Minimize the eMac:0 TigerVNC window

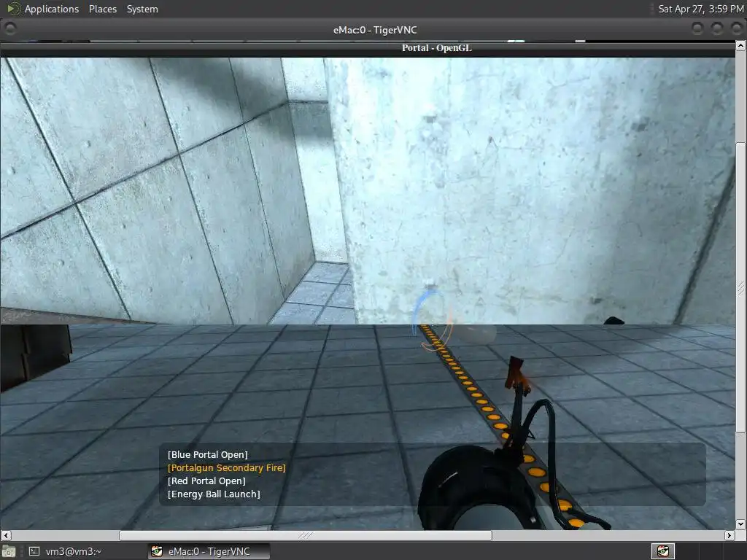(x=697, y=29)
